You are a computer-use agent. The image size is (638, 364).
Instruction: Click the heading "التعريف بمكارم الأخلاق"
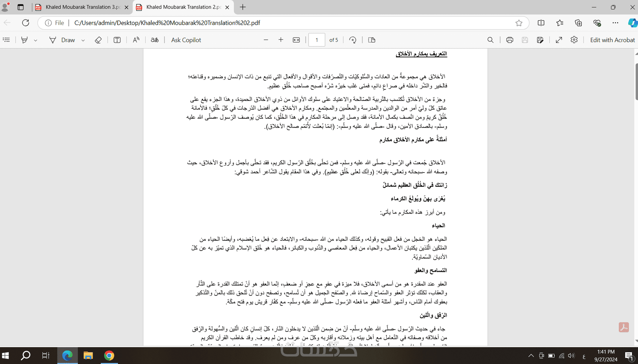pyautogui.click(x=421, y=54)
